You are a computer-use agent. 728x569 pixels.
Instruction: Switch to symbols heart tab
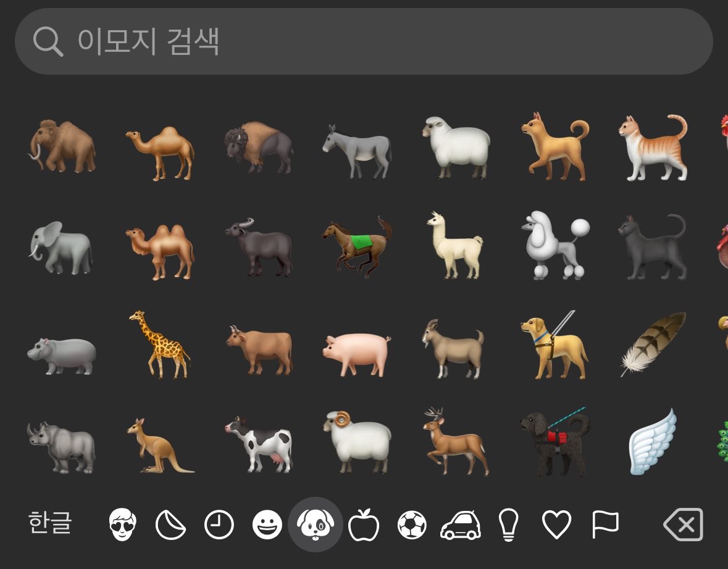click(557, 525)
